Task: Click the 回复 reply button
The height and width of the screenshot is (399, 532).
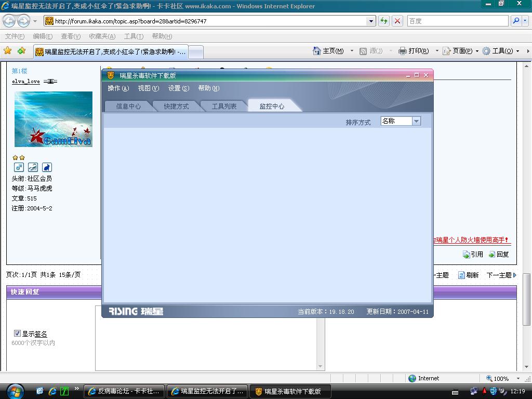Action: click(498, 254)
